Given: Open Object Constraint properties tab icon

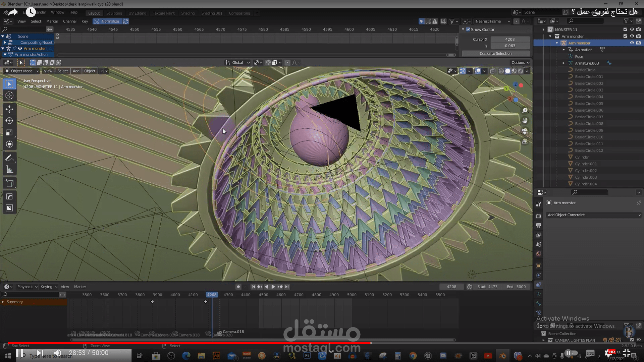Looking at the screenshot, I should pos(538,285).
